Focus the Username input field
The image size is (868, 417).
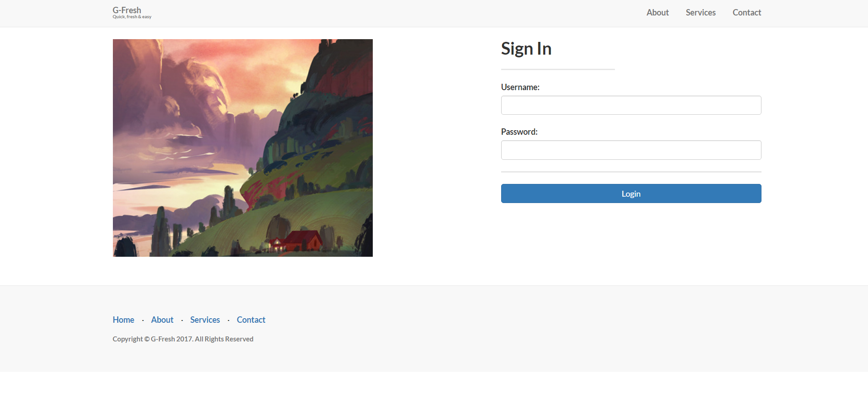[x=631, y=105]
